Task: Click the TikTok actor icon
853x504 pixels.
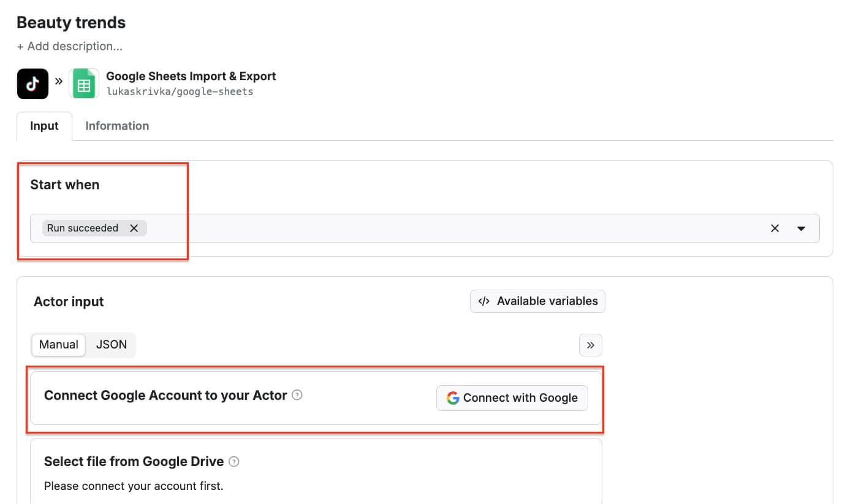Action: point(32,84)
